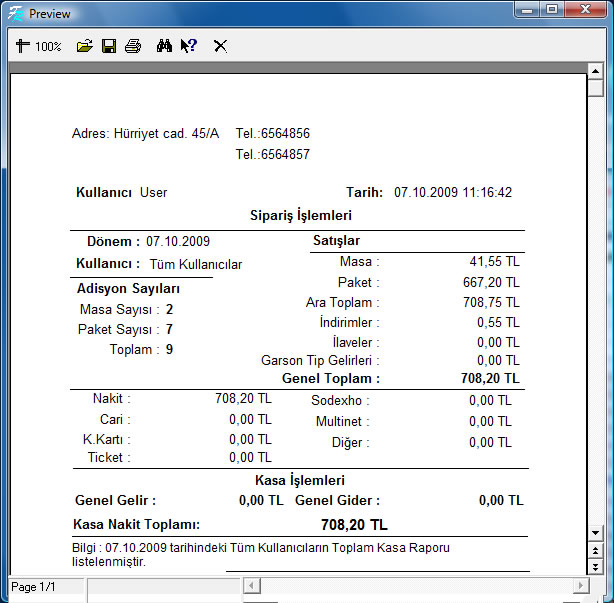Click the binoculars find icon
The height and width of the screenshot is (603, 614).
[165, 46]
